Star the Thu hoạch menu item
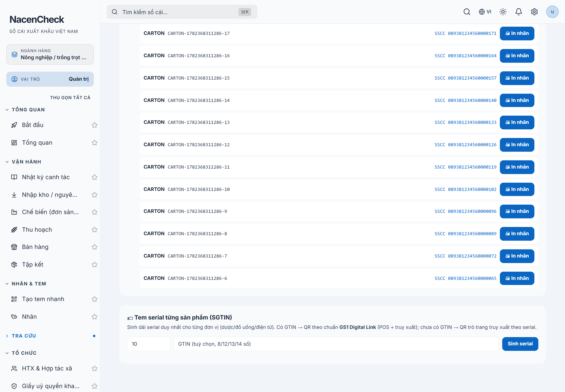 [94, 230]
